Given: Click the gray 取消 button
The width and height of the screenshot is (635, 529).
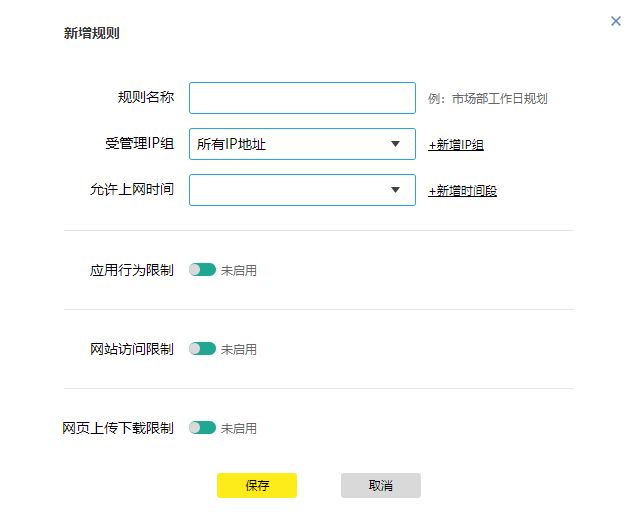Looking at the screenshot, I should click(x=381, y=485).
